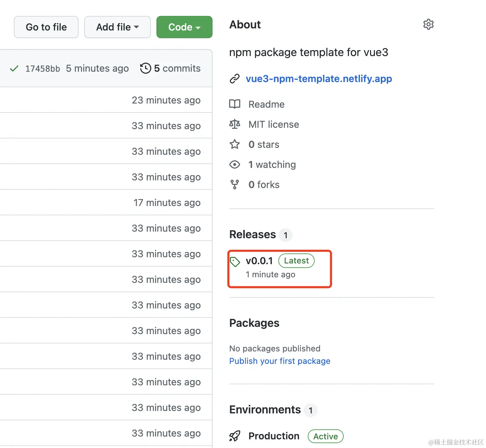Click the 1 minute ago release time
This screenshot has width=486, height=448.
(270, 275)
